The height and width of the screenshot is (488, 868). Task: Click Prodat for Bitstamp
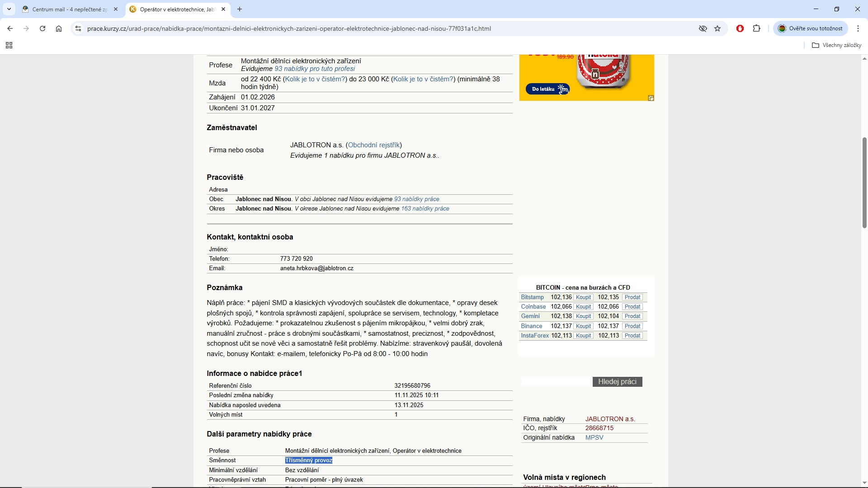point(632,297)
